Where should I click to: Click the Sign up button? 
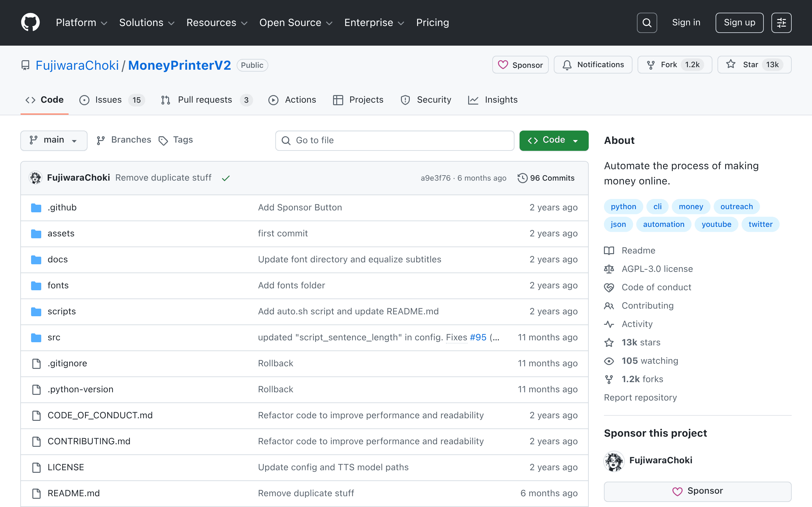[x=739, y=22]
